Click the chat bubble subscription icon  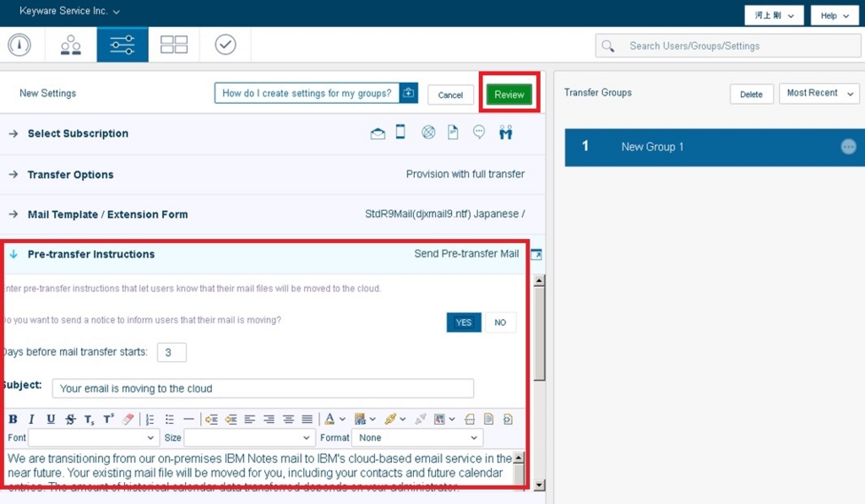[x=479, y=133]
